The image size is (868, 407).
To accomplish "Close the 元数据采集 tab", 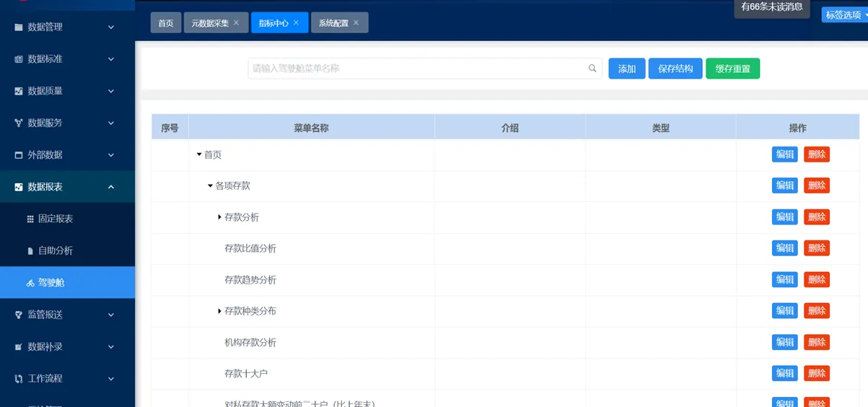I will [x=236, y=23].
